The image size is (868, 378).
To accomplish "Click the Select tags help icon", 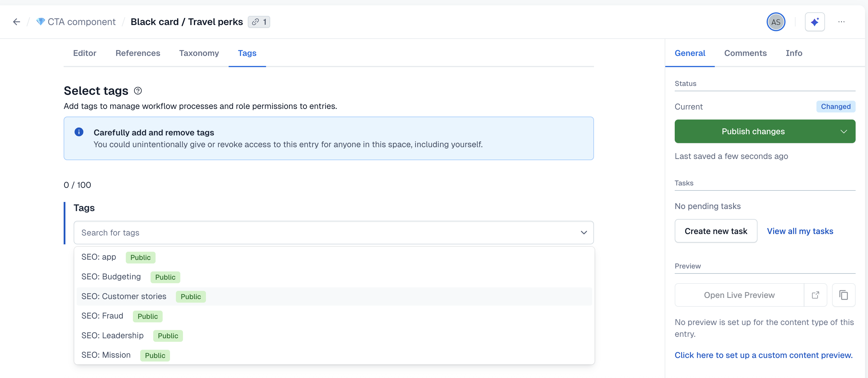I will point(138,91).
